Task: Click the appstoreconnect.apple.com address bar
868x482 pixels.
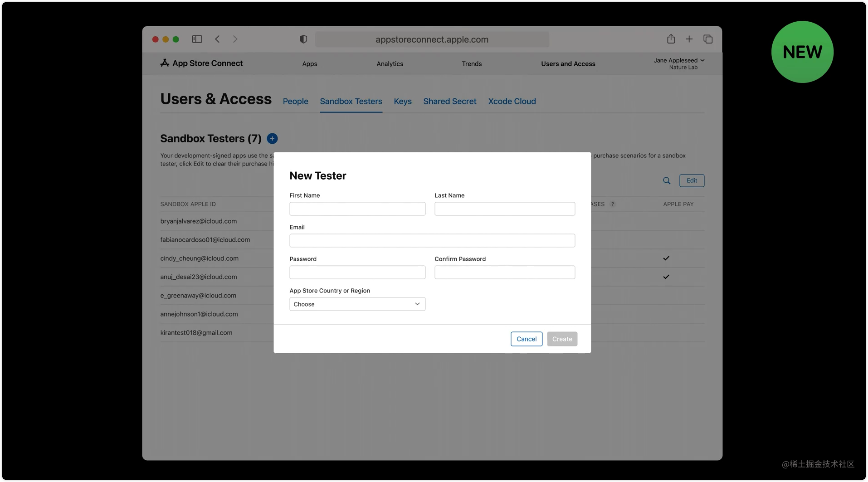Action: (432, 39)
